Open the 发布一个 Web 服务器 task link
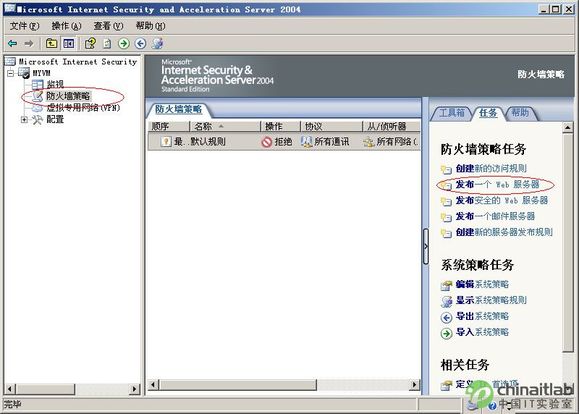The width and height of the screenshot is (579, 414). click(497, 184)
